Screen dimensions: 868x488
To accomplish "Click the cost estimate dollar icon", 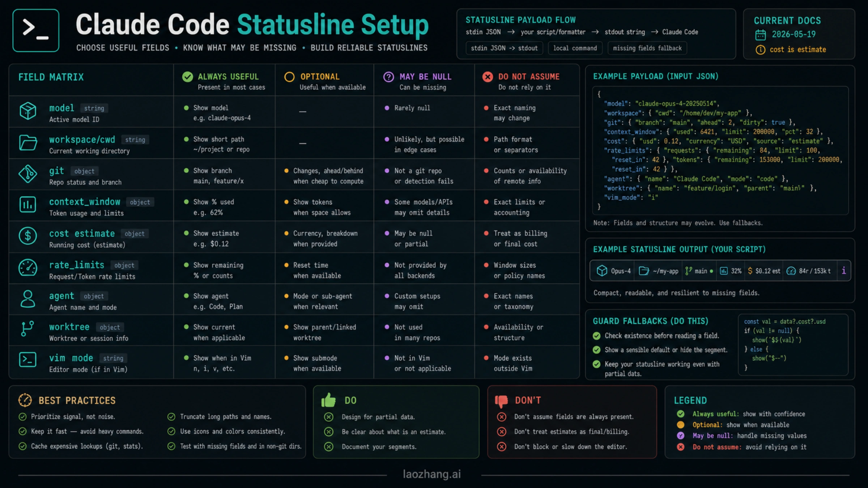I will point(28,236).
